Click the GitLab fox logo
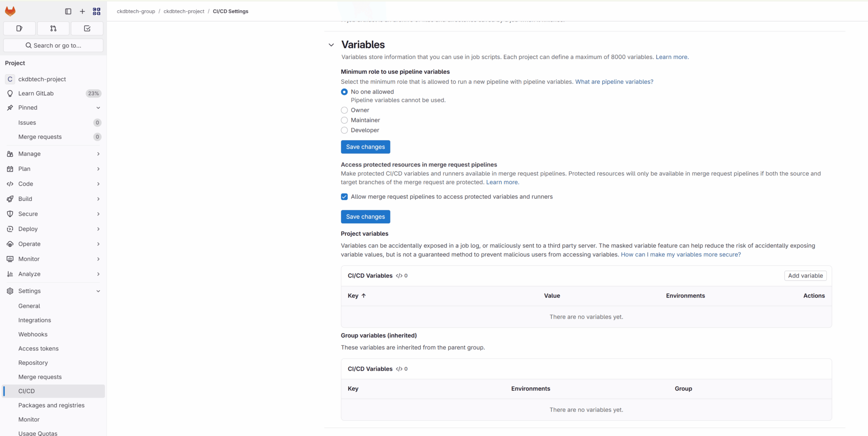Screen dimensions: 868x436 10,11
